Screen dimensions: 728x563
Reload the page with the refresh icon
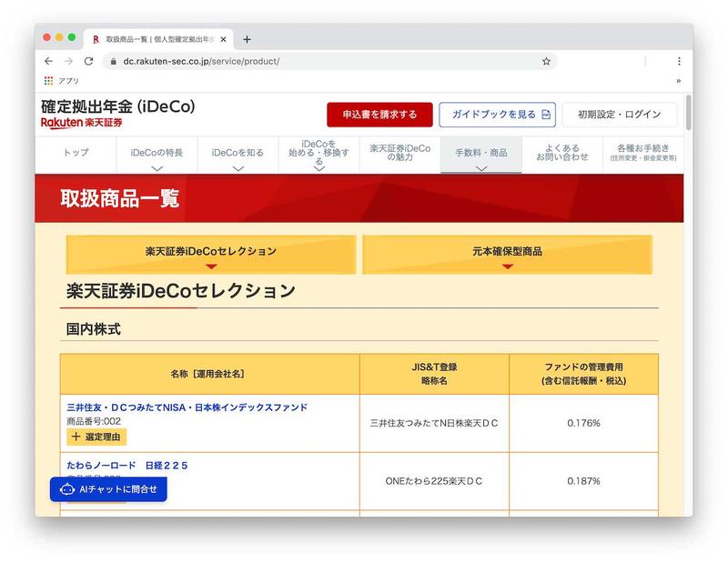click(88, 61)
